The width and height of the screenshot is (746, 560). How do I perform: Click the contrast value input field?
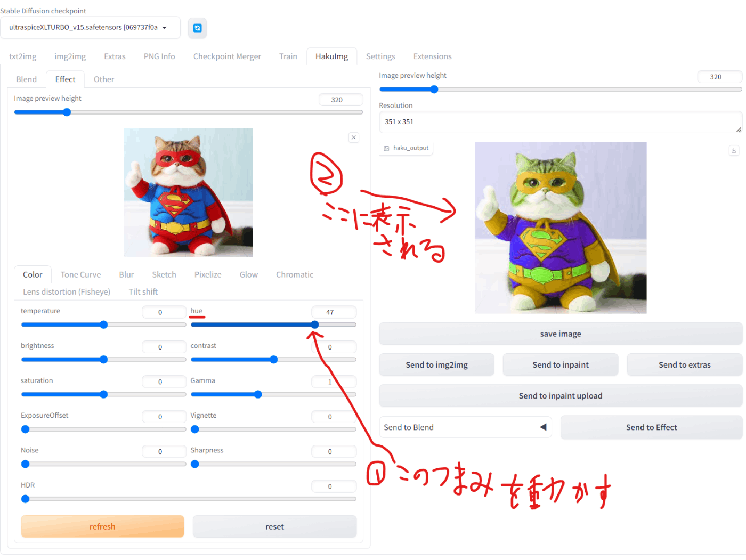point(334,347)
